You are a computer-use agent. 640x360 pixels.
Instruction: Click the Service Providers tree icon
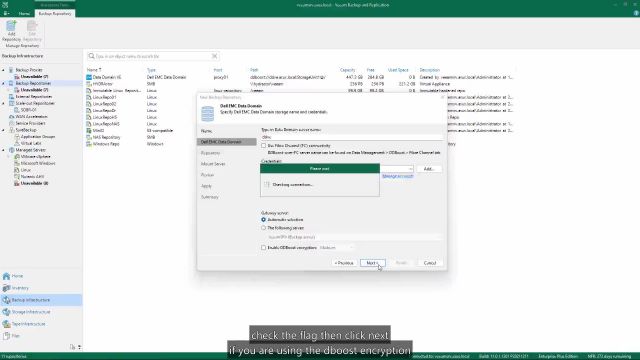coord(11,123)
